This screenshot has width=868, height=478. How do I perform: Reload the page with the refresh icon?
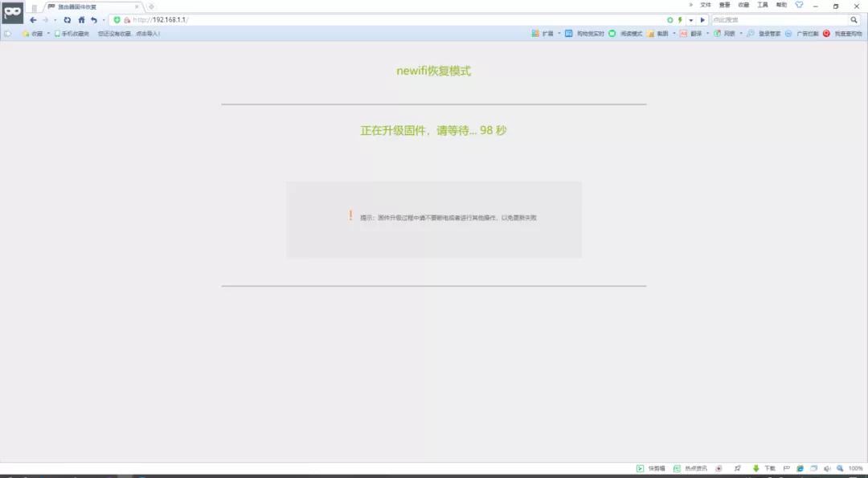[x=67, y=20]
